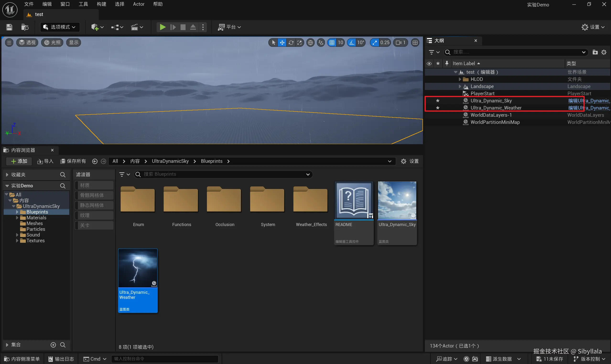Screen dimensions: 611x364
Task: Click the world coordinate system globe icon
Action: tap(310, 43)
